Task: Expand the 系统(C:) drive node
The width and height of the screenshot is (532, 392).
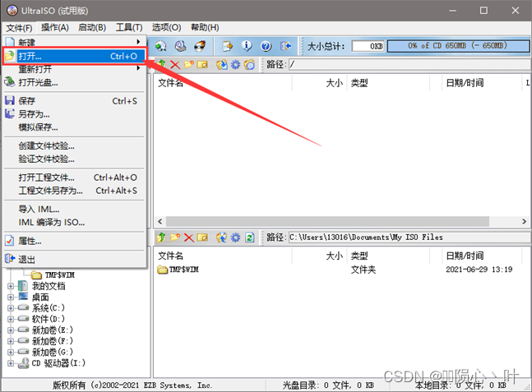Action: coord(11,308)
